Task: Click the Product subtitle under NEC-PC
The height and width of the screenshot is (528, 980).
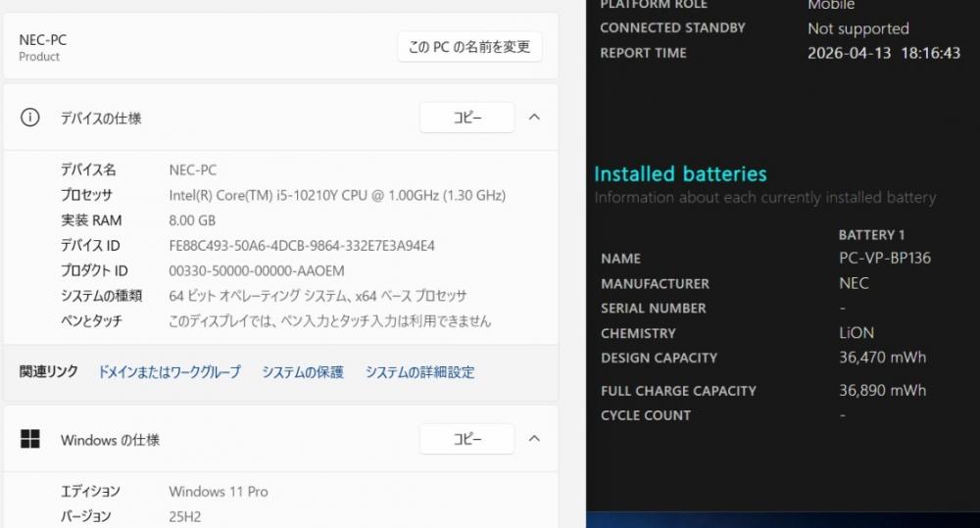Action: 39,57
